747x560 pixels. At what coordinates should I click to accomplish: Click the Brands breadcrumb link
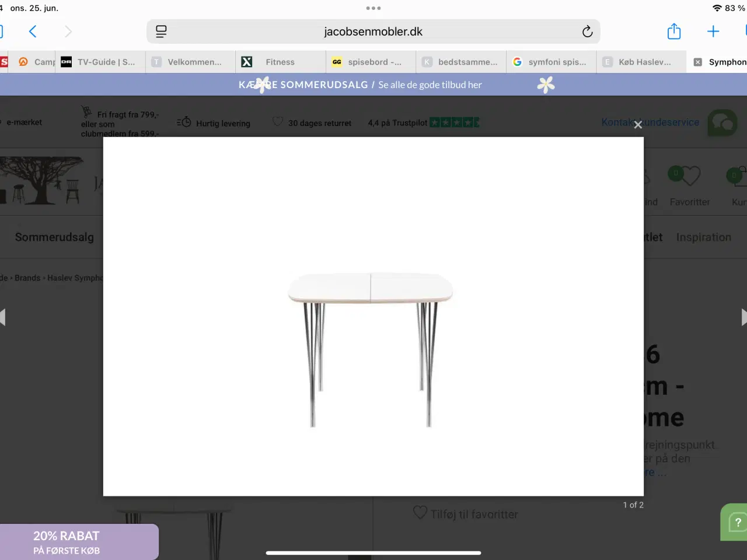click(27, 278)
